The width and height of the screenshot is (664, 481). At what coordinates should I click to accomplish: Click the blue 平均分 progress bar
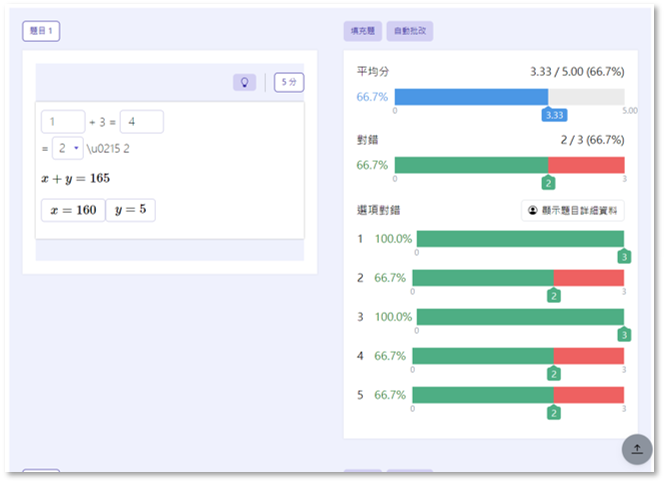click(471, 96)
